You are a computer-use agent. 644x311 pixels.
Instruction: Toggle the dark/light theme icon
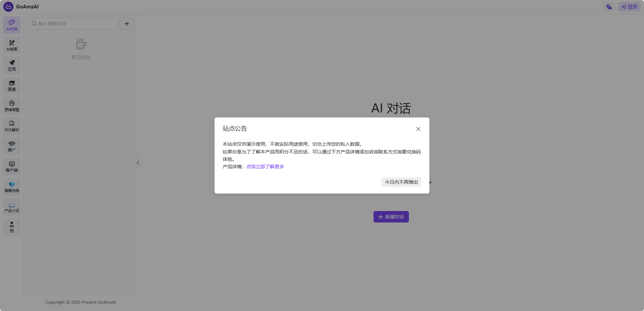coord(609,7)
